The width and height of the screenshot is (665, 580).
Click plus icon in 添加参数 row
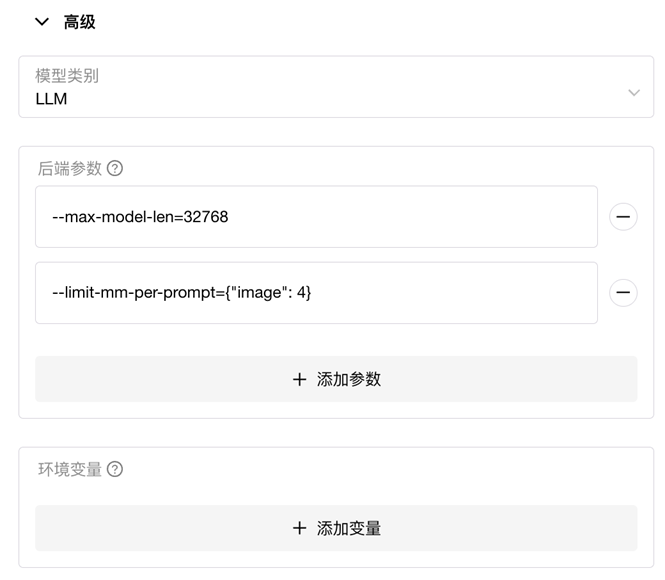(299, 379)
